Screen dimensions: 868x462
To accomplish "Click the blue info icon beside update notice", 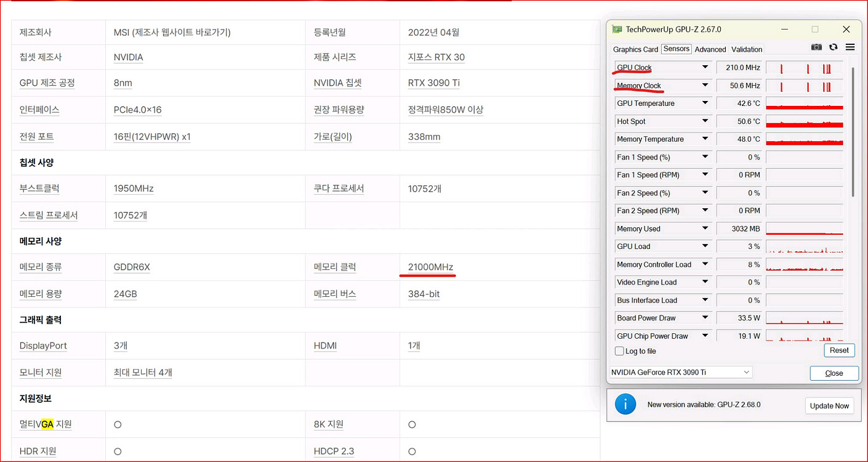I will (625, 405).
